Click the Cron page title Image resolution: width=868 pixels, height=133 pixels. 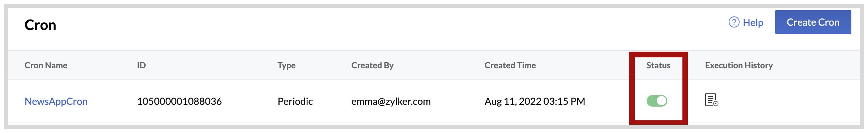click(41, 25)
